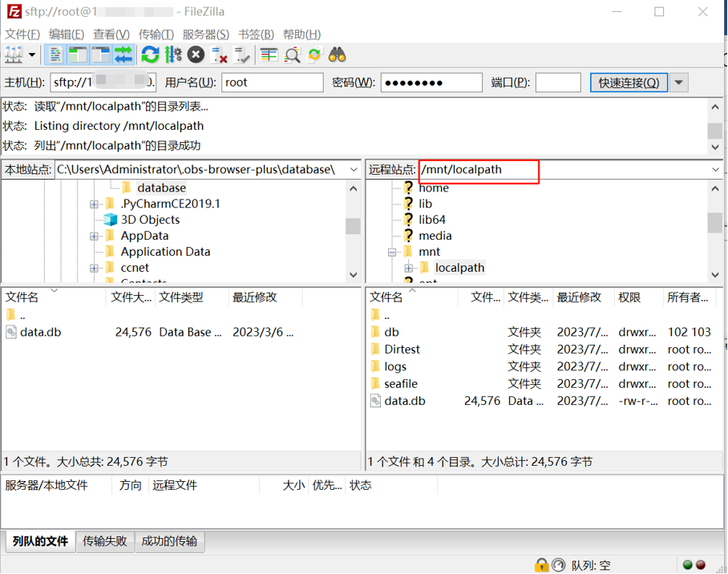Screen dimensions: 728x574
Task: Open the 书签(B) menu
Action: pos(256,34)
